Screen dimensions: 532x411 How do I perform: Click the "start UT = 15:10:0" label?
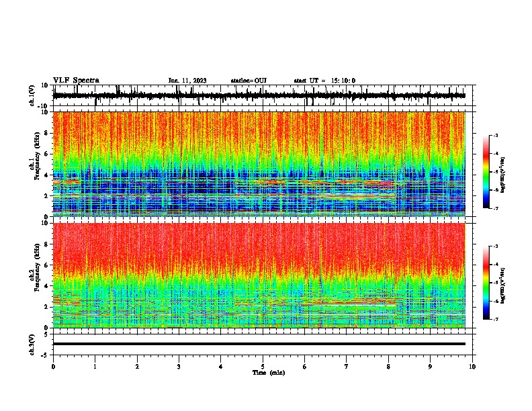324,81
